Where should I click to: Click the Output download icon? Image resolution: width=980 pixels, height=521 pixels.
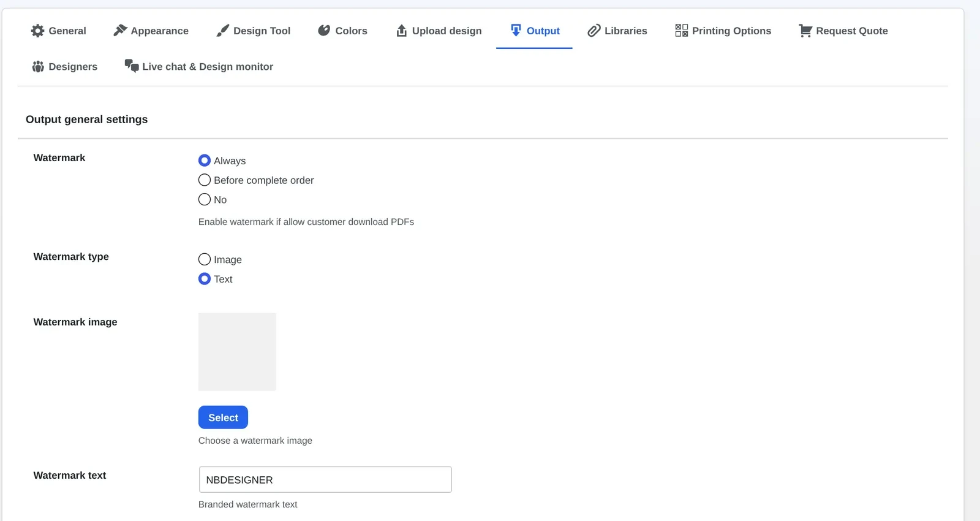516,31
